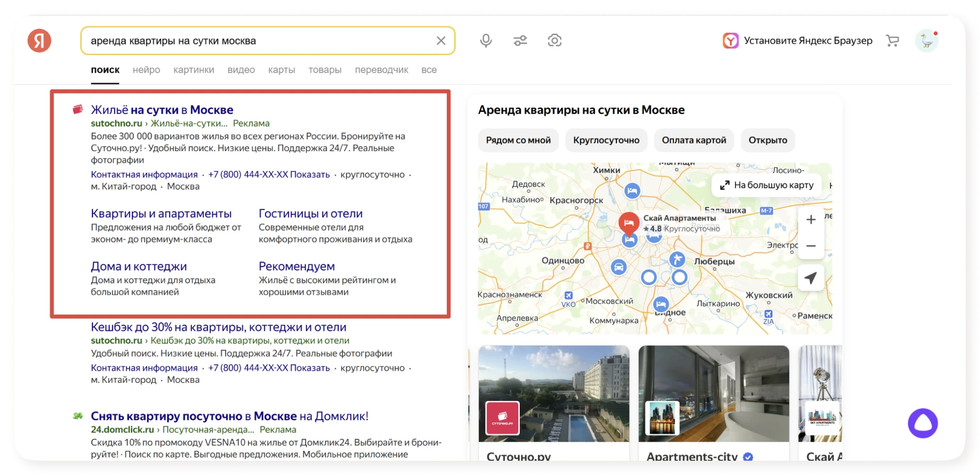980x475 pixels.
Task: Click 'Установите Яндекс Браузер' link
Action: [808, 41]
